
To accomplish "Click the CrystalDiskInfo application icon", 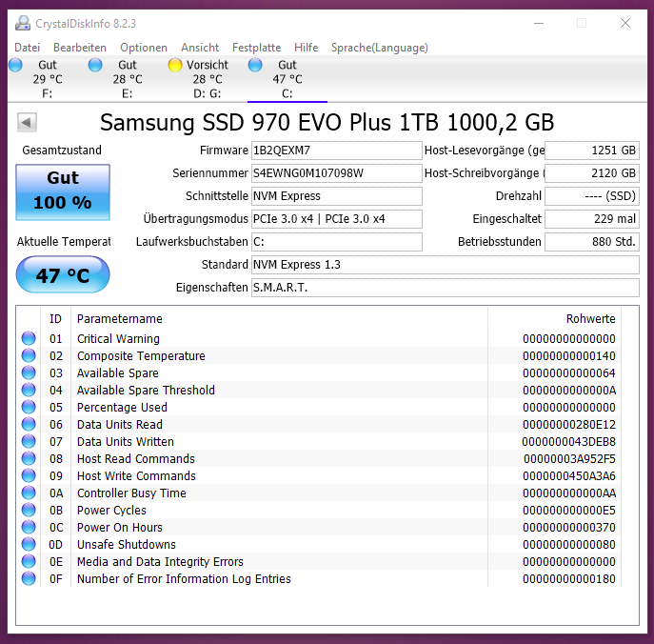I will [x=23, y=24].
